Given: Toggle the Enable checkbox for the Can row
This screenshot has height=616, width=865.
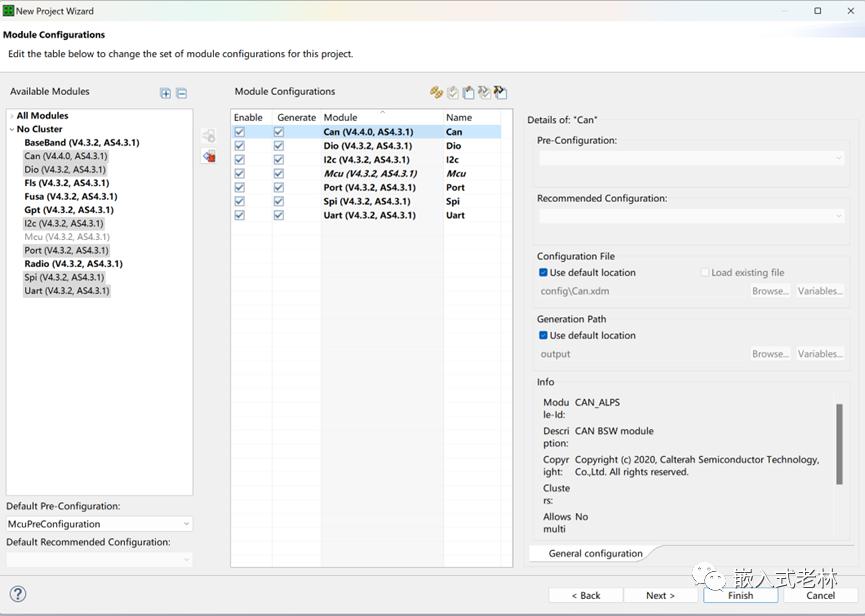Looking at the screenshot, I should [x=239, y=132].
